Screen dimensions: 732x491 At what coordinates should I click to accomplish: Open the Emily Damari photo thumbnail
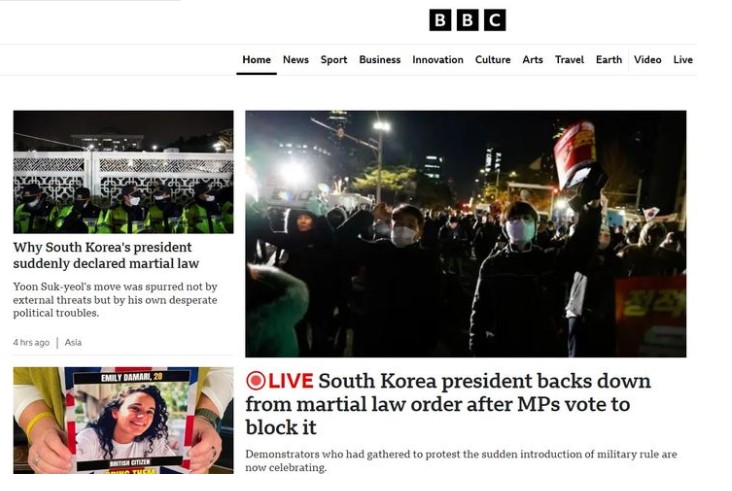tap(123, 421)
